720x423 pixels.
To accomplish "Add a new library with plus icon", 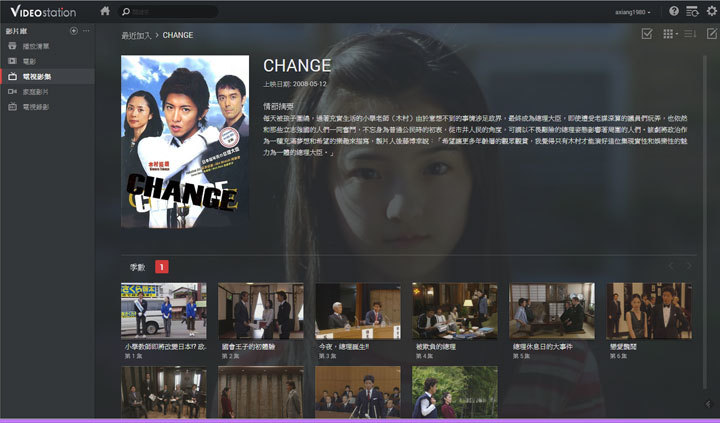I will 73,31.
